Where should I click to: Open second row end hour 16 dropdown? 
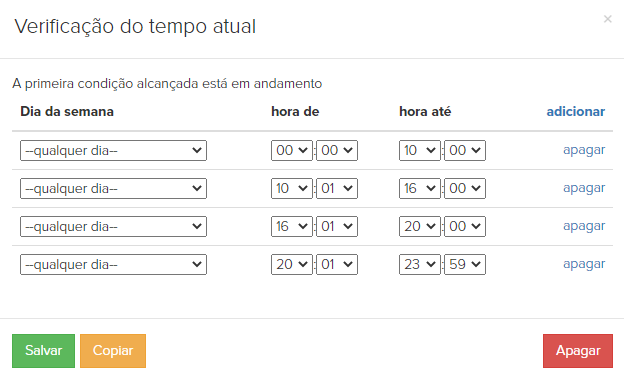(x=420, y=188)
